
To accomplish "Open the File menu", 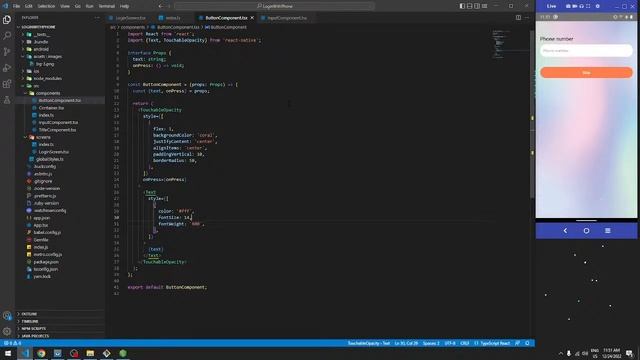I will [16, 6].
